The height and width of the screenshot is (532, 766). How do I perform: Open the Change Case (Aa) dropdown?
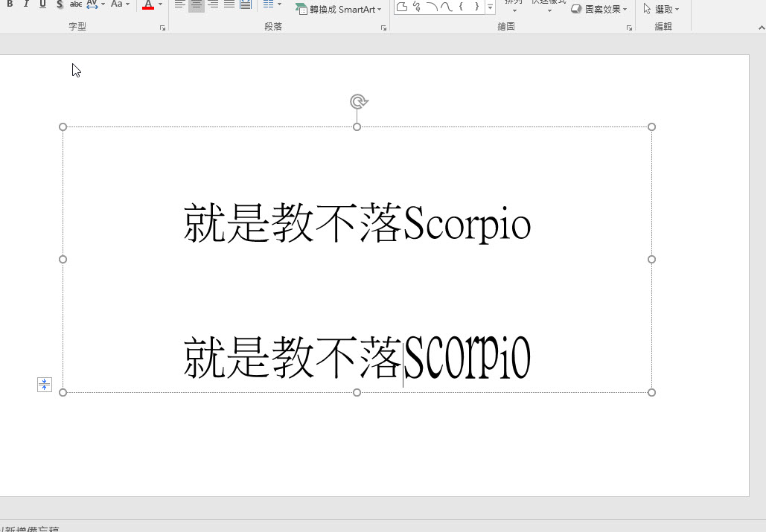click(x=120, y=4)
